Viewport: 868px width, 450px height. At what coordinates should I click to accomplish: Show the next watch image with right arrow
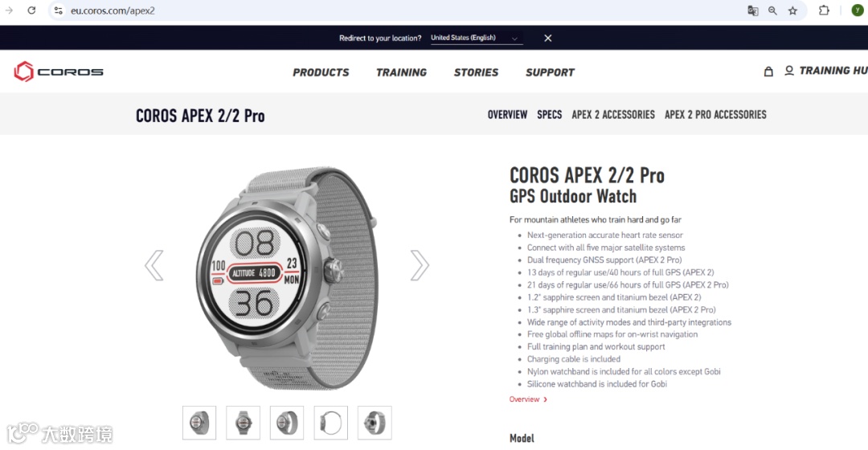[419, 265]
